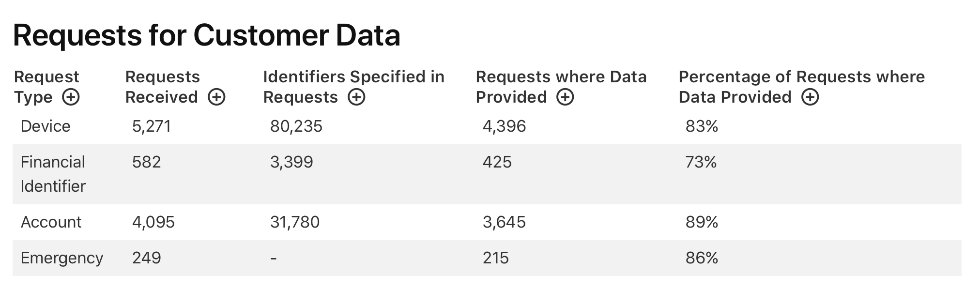Screen dimensions: 980x306
Task: Select Percentage of Requests where Data Provided header
Action: (x=802, y=87)
